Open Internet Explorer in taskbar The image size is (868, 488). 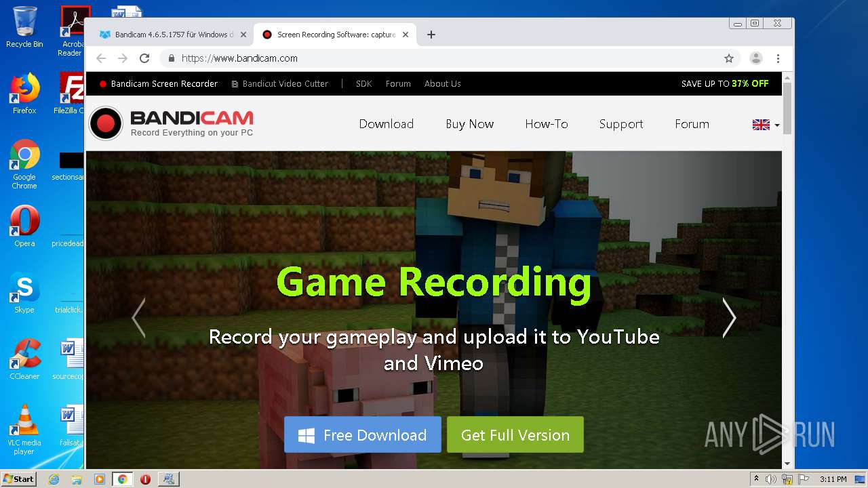[54, 479]
